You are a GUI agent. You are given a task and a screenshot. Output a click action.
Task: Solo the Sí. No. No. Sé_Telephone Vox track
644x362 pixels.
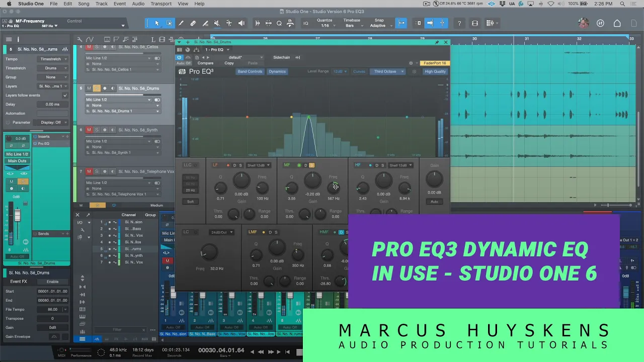coord(97,171)
